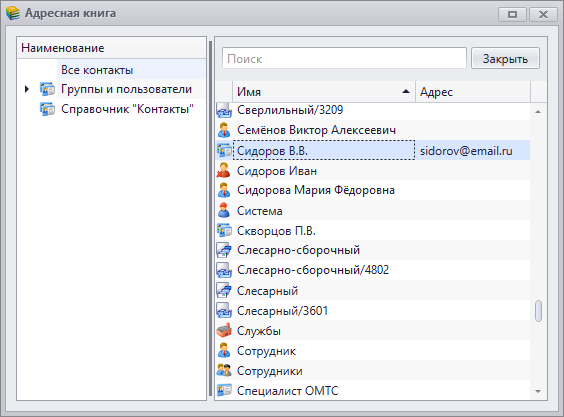Click the Система user icon
Screen dimensions: 564x417
(224, 210)
